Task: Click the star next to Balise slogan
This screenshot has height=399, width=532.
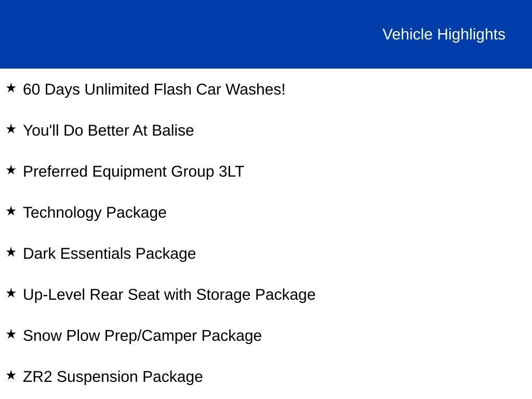Action: point(11,129)
